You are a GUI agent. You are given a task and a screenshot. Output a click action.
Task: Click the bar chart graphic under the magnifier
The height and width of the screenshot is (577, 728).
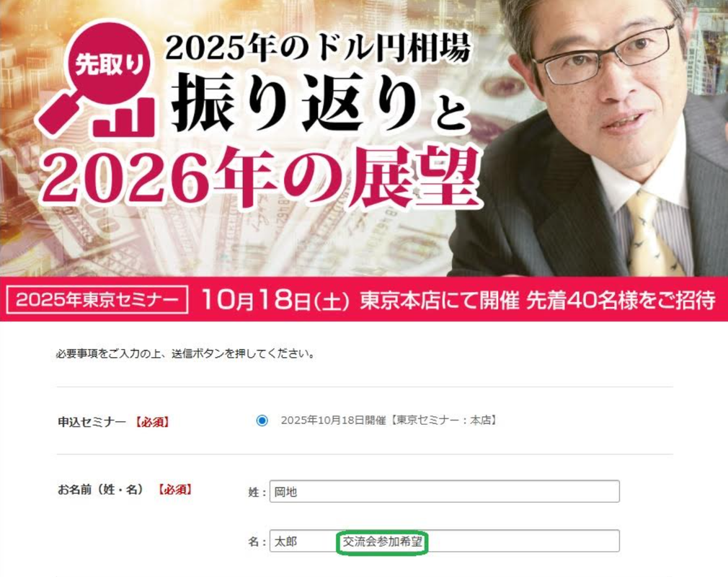pyautogui.click(x=123, y=117)
